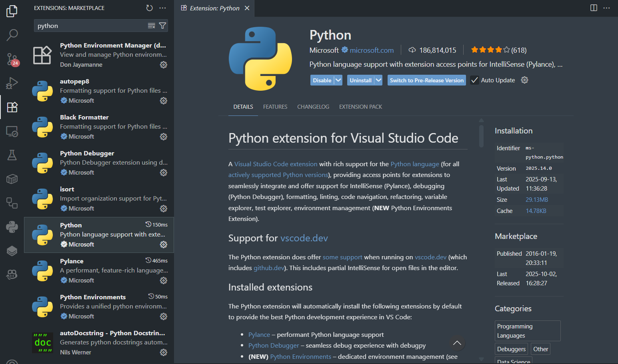The height and width of the screenshot is (364, 618).
Task: Open the Containers view in activity bar
Action: click(12, 179)
